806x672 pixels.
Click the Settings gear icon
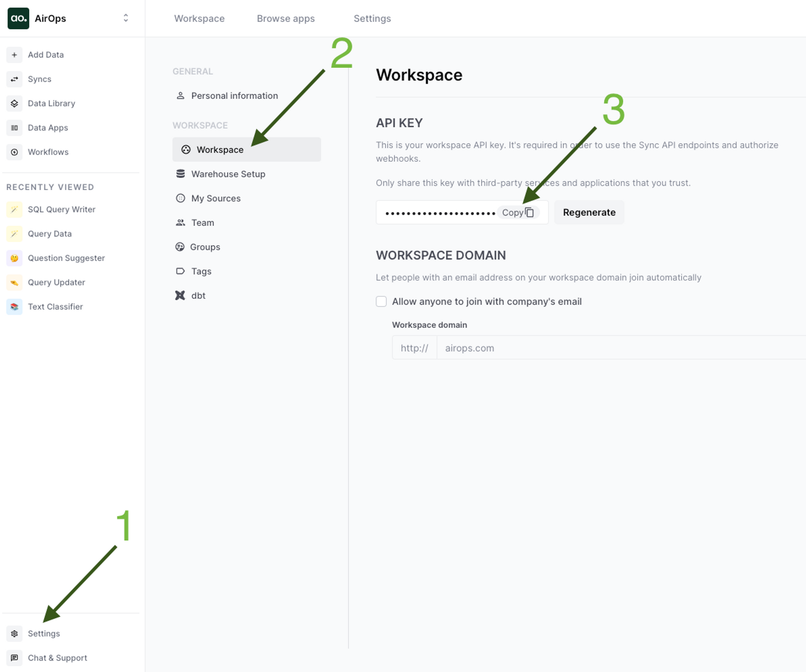14,633
